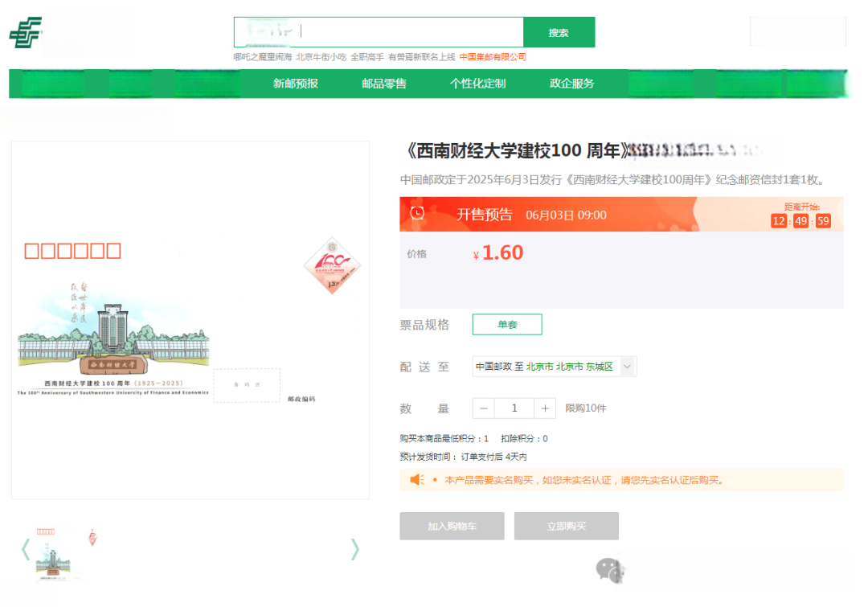Click the green 搜索 search button

coord(559,32)
